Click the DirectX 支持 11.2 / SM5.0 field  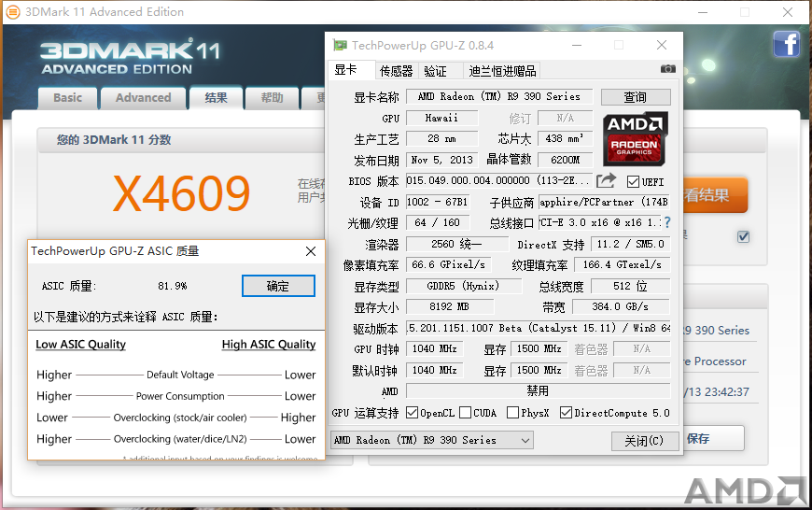pos(631,244)
